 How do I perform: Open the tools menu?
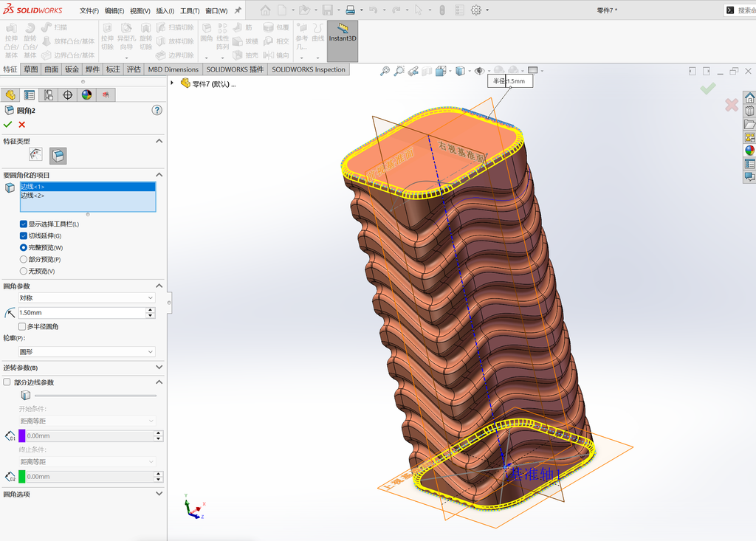click(190, 10)
